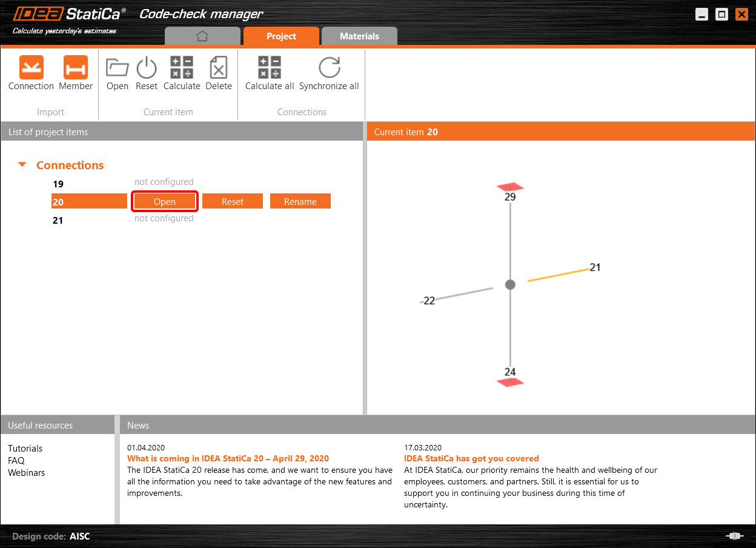Click the Design code AISC status text
Viewport: 756px width, 548px height.
coord(51,536)
